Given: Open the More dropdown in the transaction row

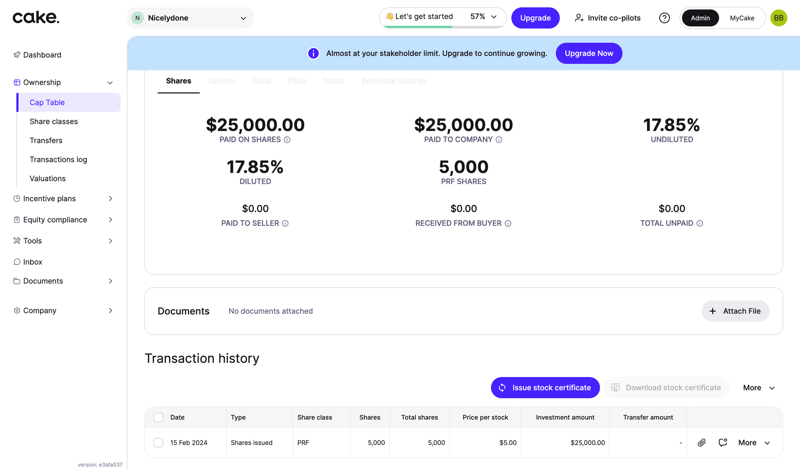Looking at the screenshot, I should tap(755, 442).
